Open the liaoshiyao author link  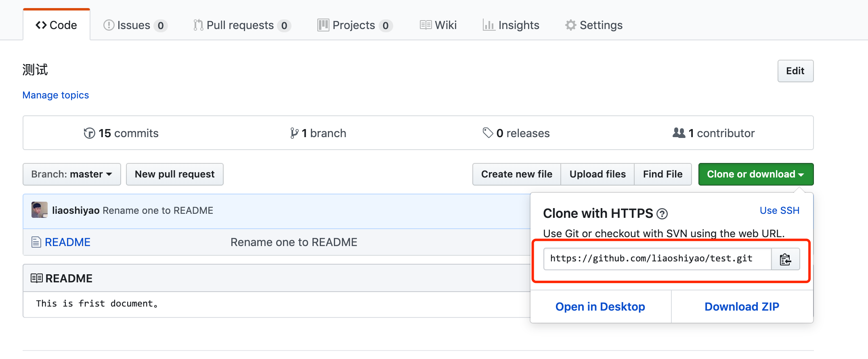tap(76, 211)
